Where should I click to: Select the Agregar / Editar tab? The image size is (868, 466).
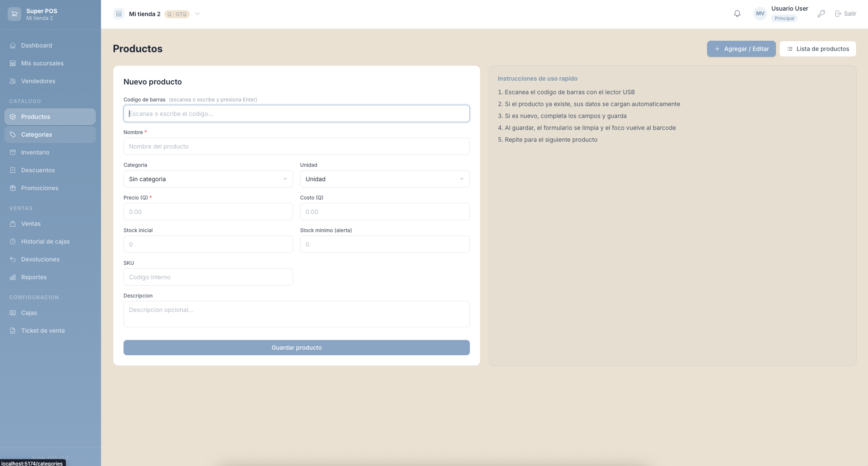(x=741, y=49)
